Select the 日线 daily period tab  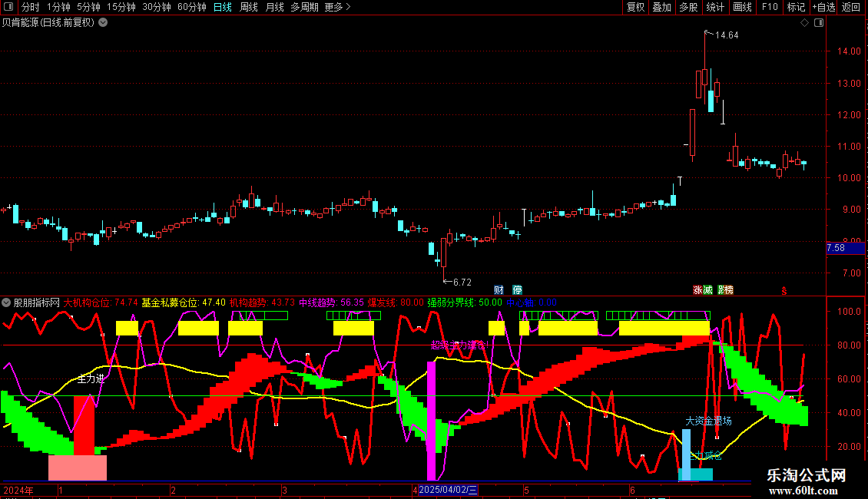[x=223, y=7]
